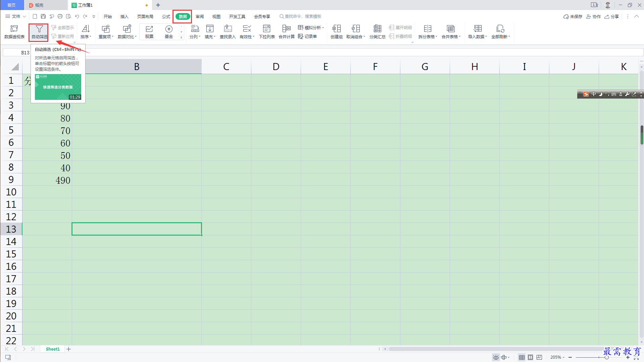Open Merge Tables (合并表格) tool
The height and width of the screenshot is (362, 644).
[x=451, y=32]
